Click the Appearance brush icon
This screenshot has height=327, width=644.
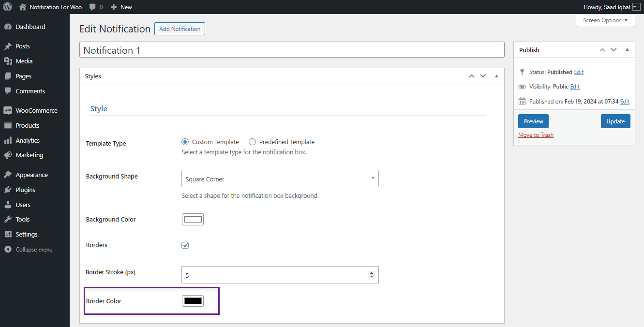pos(8,175)
